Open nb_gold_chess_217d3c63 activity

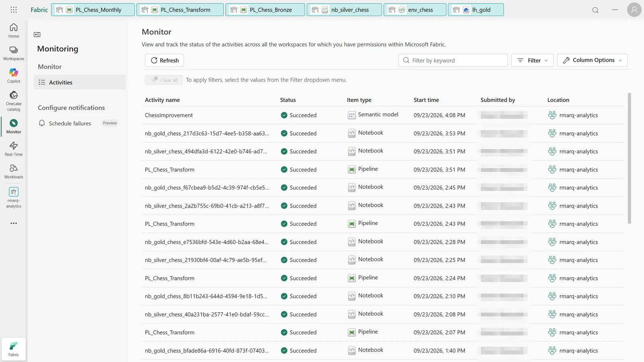[207, 133]
